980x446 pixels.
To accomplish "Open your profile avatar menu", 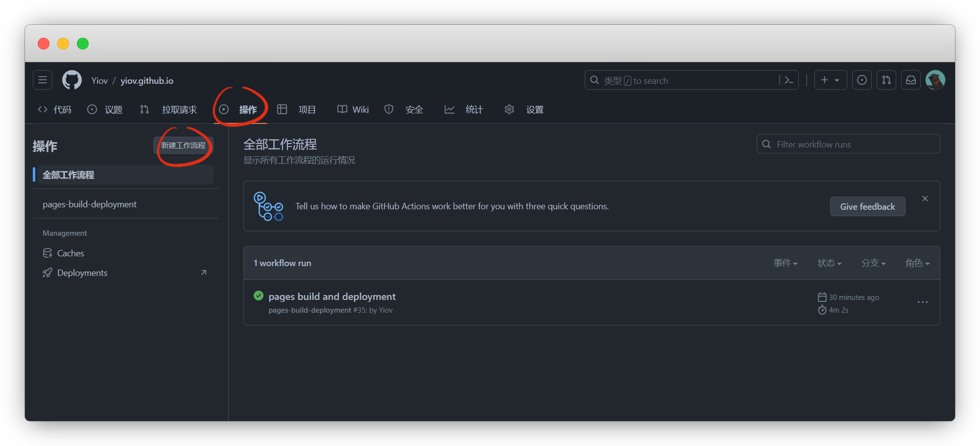I will pos(935,79).
